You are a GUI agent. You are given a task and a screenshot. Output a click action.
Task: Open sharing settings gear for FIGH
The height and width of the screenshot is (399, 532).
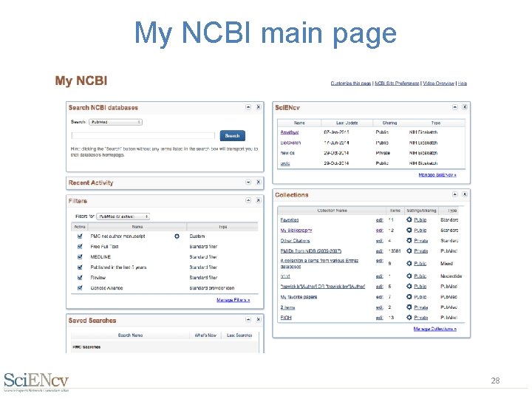click(x=409, y=318)
